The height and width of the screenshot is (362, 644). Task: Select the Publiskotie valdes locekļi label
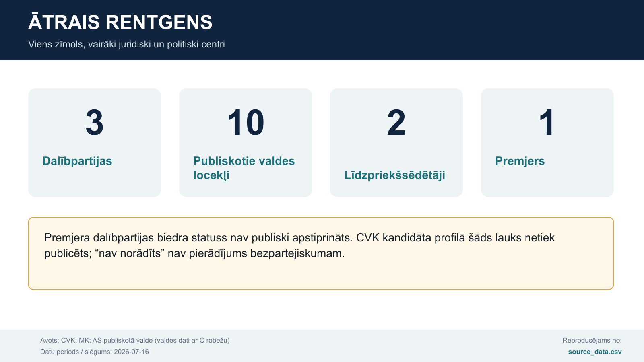244,168
